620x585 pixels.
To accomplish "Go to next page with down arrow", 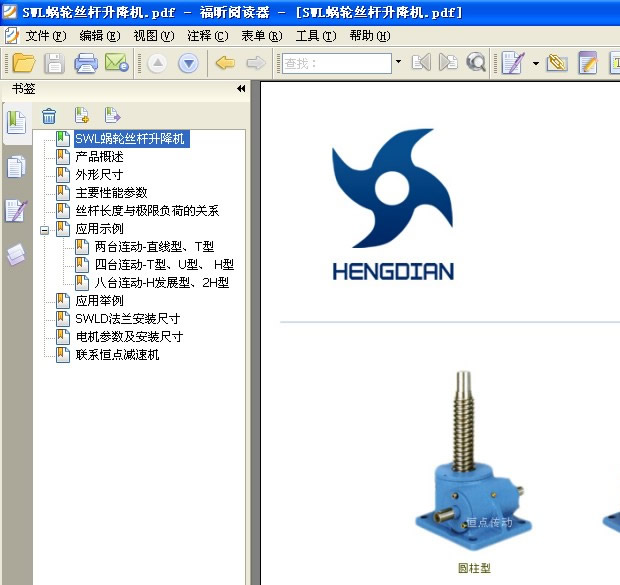I will [x=188, y=63].
